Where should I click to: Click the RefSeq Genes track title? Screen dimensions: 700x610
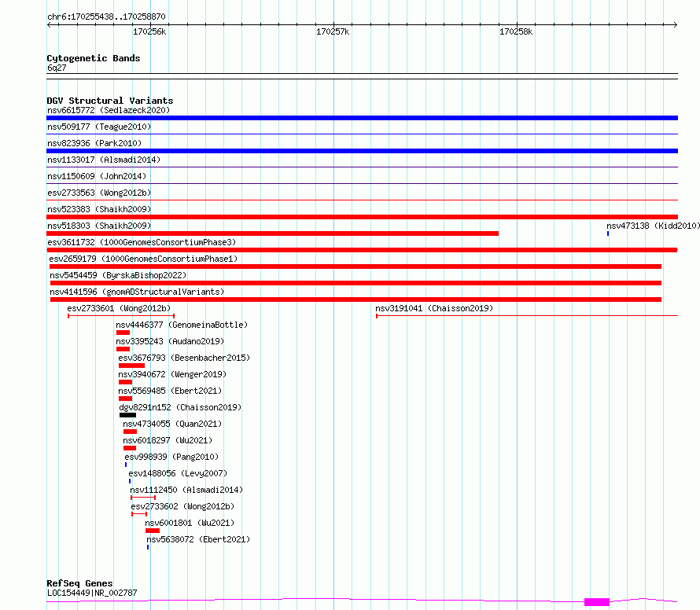(79, 583)
